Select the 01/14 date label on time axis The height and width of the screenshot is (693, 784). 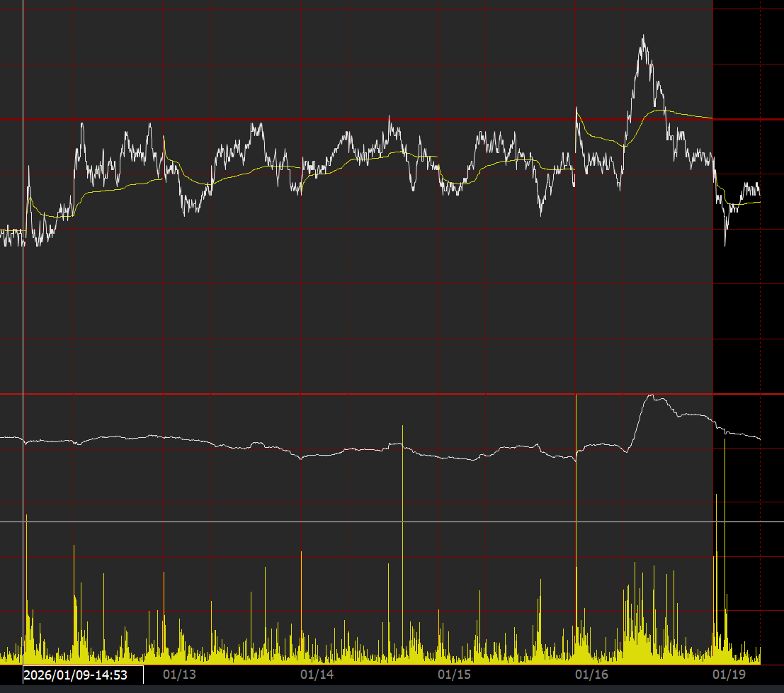317,674
